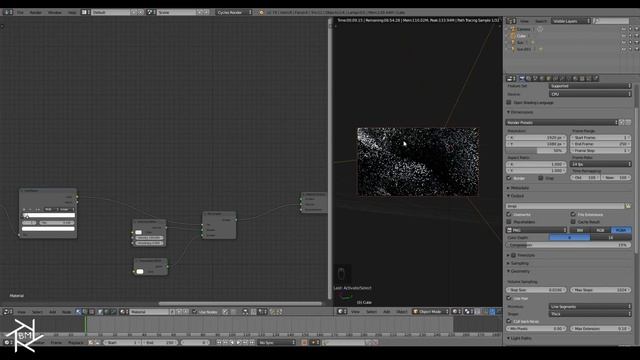Toggle the File Extensions checkbox
Viewport: 640px width, 360px height.
(573, 214)
